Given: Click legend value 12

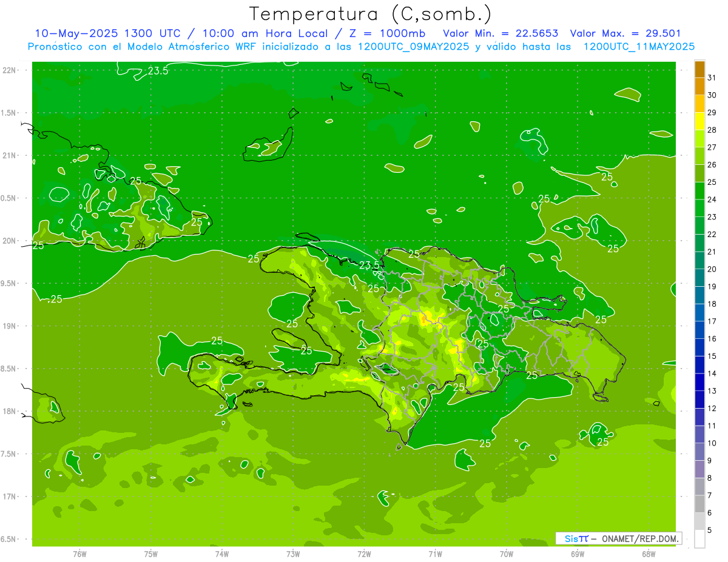Looking at the screenshot, I should [712, 409].
